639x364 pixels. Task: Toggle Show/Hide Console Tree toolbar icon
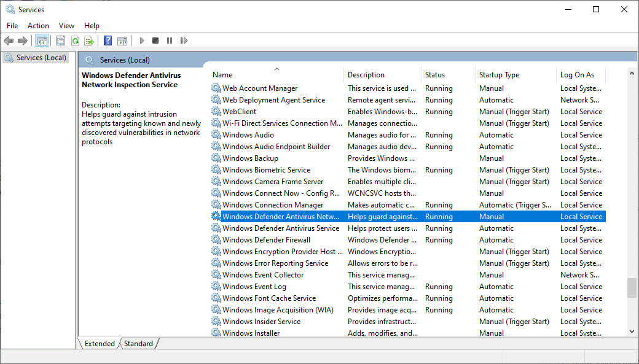click(x=42, y=41)
